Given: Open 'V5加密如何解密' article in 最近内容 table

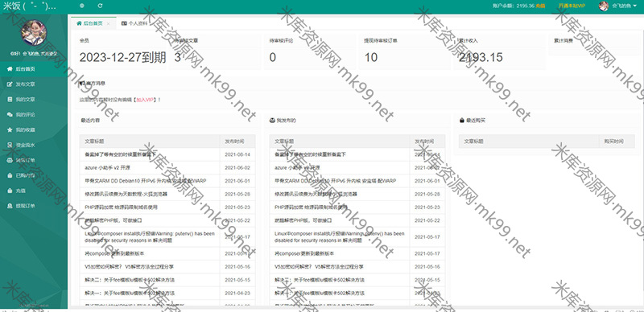Looking at the screenshot, I should pyautogui.click(x=130, y=267).
